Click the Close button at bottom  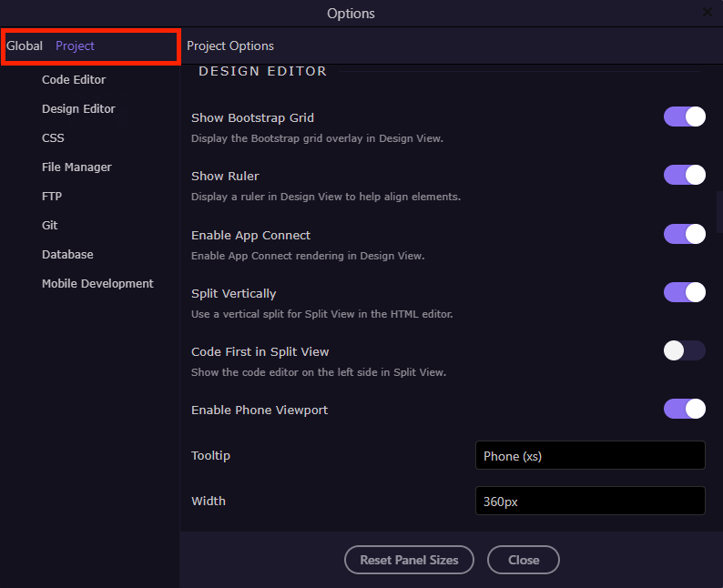(x=524, y=560)
